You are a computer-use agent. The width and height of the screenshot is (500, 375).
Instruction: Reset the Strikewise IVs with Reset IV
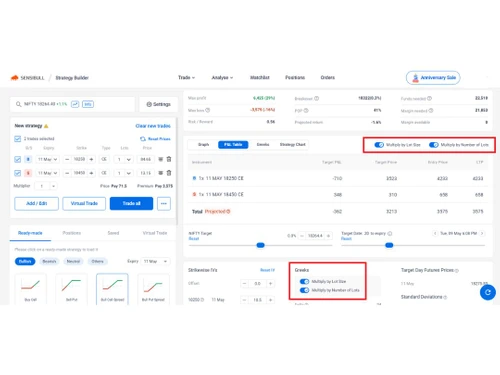point(267,270)
